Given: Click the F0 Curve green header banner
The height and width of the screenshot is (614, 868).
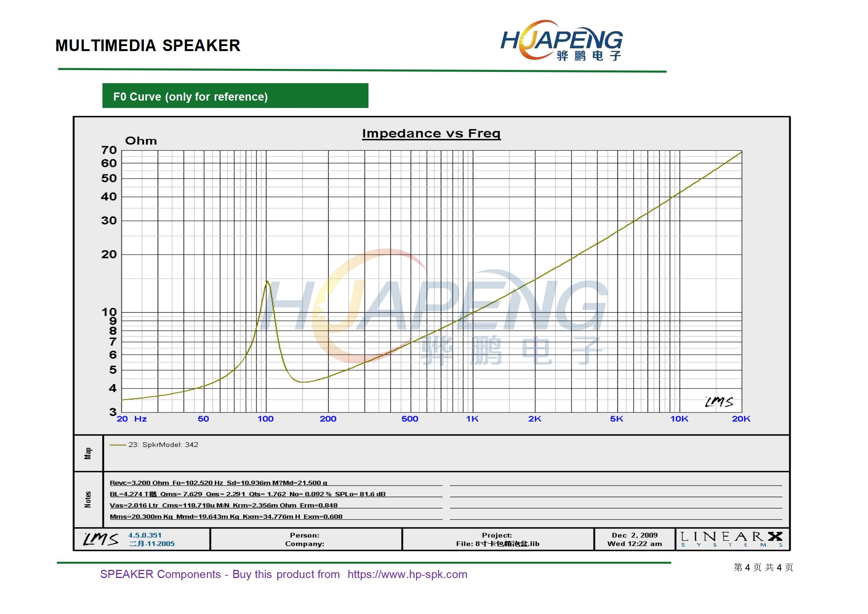Looking at the screenshot, I should click(235, 96).
